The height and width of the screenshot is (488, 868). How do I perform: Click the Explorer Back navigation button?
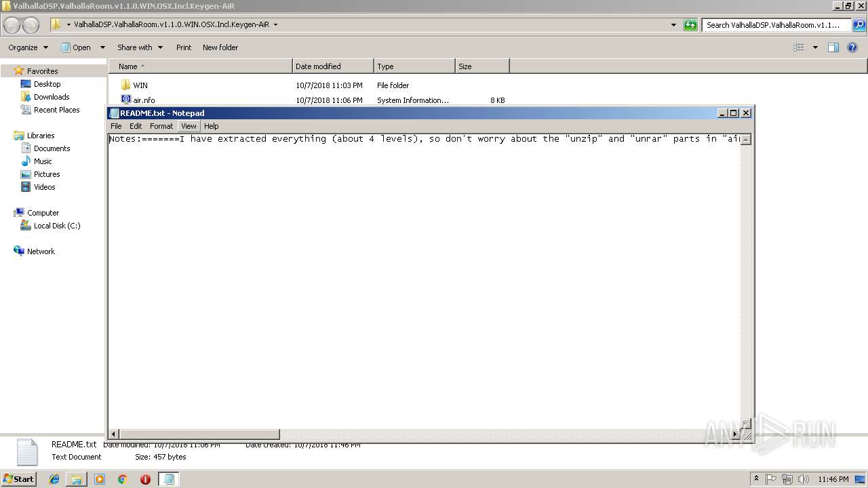tap(12, 25)
